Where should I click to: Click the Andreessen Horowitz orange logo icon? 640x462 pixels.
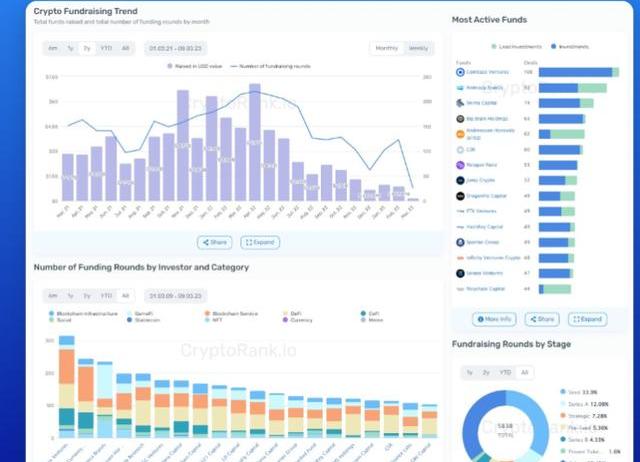(x=460, y=134)
